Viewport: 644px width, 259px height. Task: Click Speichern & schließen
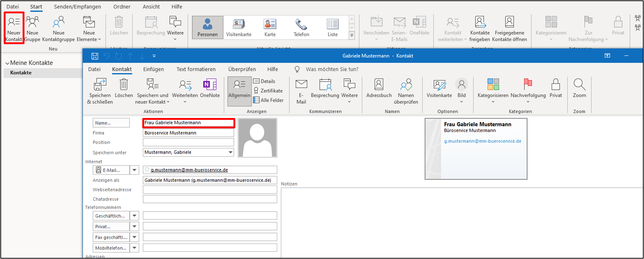click(100, 91)
